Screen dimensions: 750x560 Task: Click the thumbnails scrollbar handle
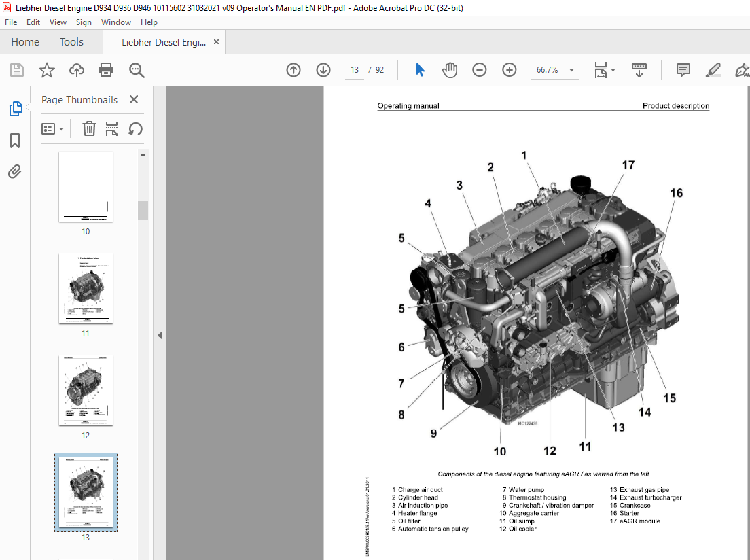143,210
